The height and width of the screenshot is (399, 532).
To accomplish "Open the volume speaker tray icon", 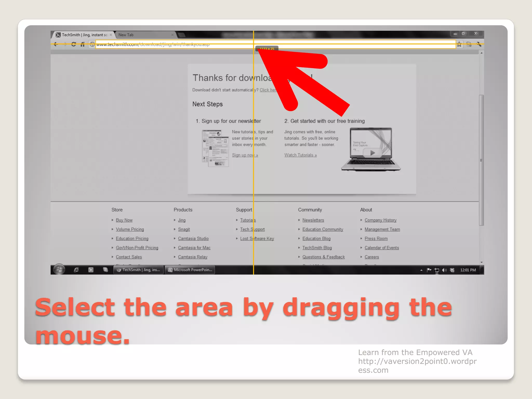I will 444,270.
